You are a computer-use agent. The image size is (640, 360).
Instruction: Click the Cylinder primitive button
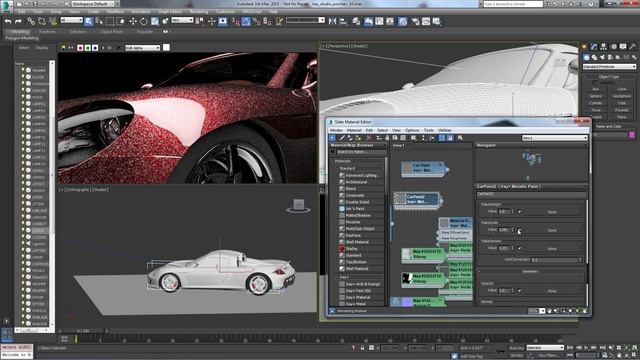(x=596, y=103)
